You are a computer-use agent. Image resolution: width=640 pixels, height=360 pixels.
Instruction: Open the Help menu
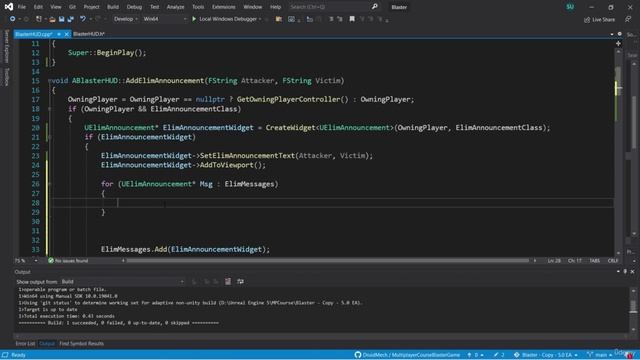[x=276, y=7]
